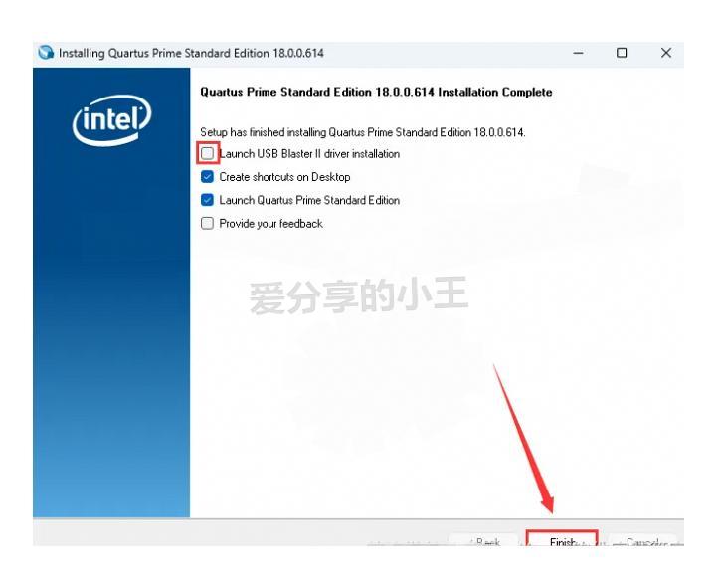Click the Quartus installer icon in title bar
Image resolution: width=718 pixels, height=588 pixels.
coord(46,53)
